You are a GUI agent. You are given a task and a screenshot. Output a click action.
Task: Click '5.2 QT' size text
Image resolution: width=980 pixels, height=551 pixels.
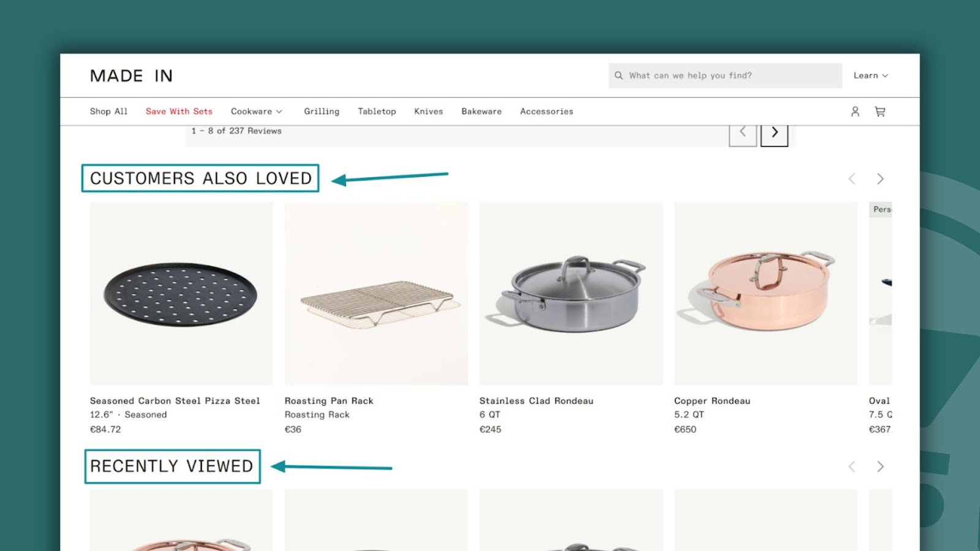coord(689,415)
